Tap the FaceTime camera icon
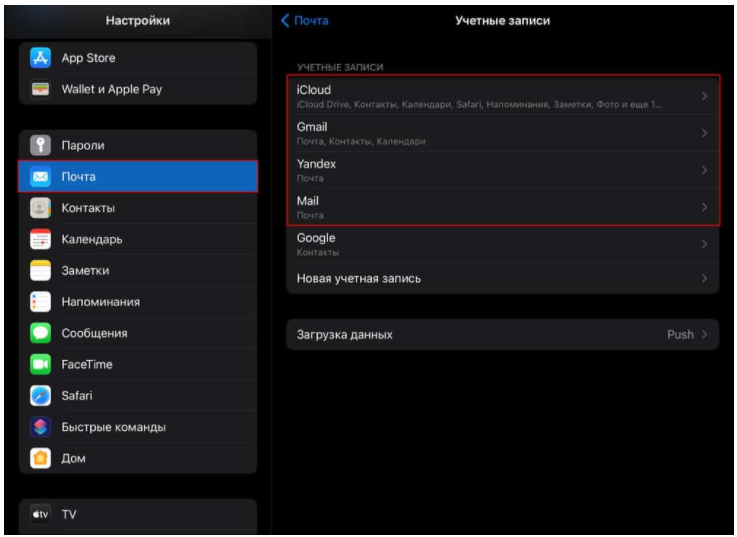Image resolution: width=737 pixels, height=537 pixels. pyautogui.click(x=40, y=365)
